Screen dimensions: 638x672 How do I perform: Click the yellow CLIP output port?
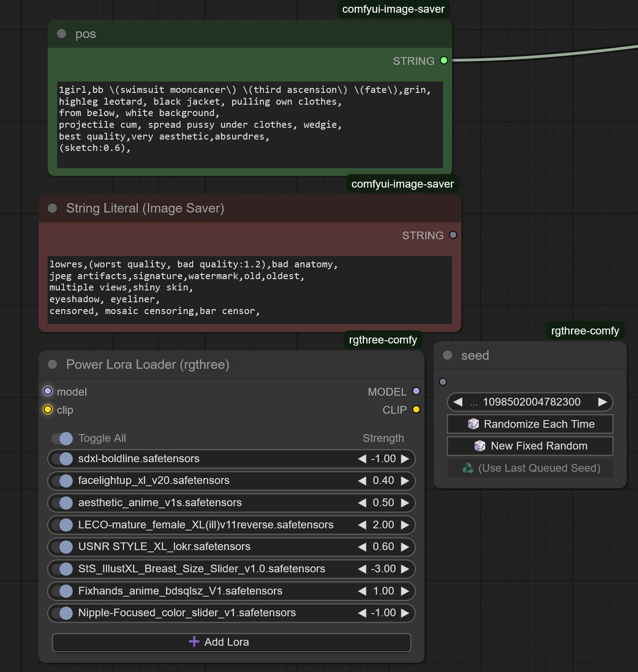[416, 410]
